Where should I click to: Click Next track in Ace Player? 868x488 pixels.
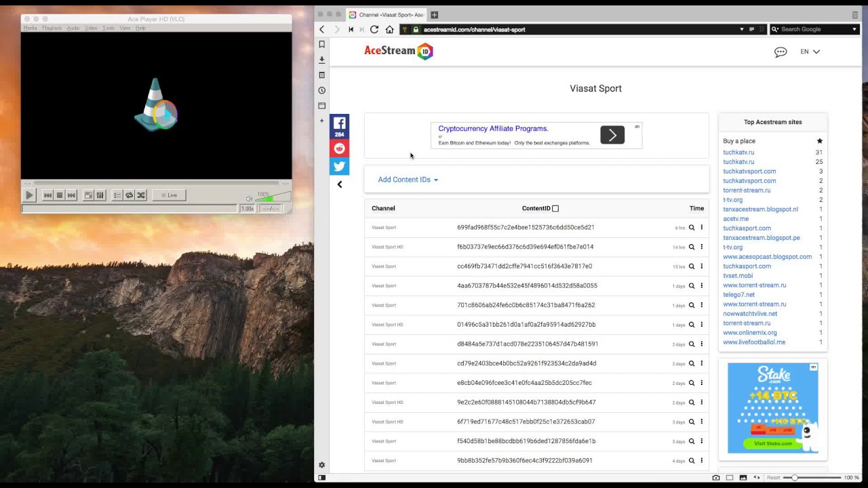pos(71,195)
